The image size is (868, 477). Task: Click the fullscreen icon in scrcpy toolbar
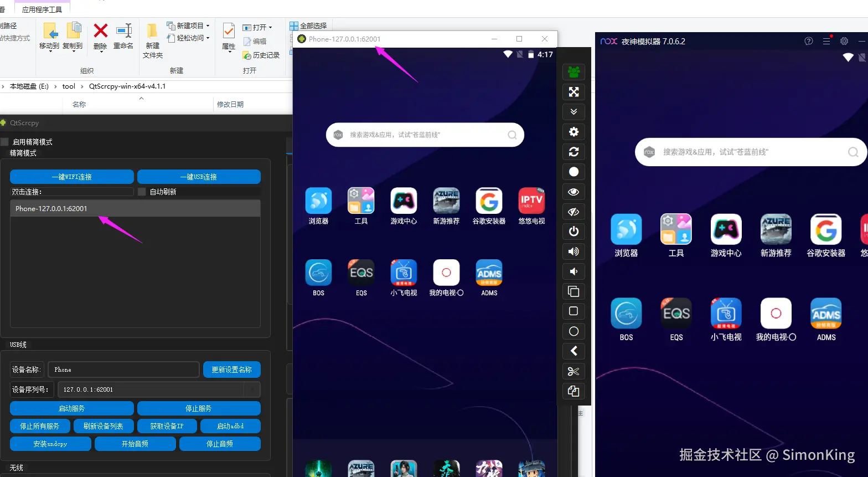[573, 92]
